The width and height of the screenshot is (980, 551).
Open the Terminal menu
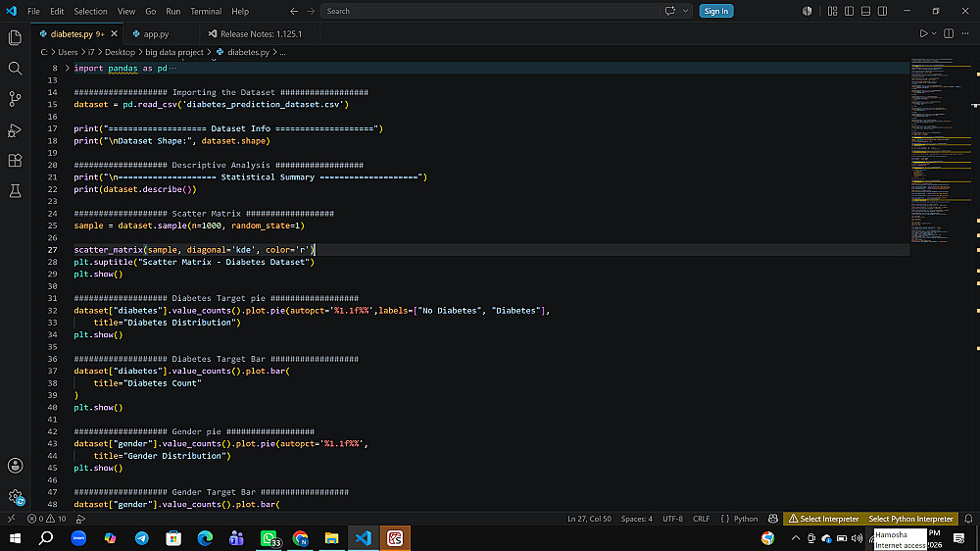tap(206, 11)
